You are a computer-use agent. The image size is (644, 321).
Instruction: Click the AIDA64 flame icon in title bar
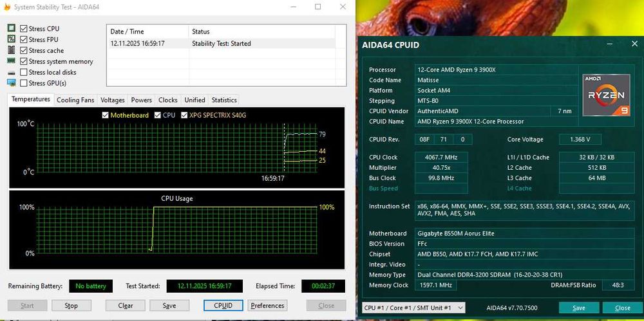pyautogui.click(x=6, y=7)
